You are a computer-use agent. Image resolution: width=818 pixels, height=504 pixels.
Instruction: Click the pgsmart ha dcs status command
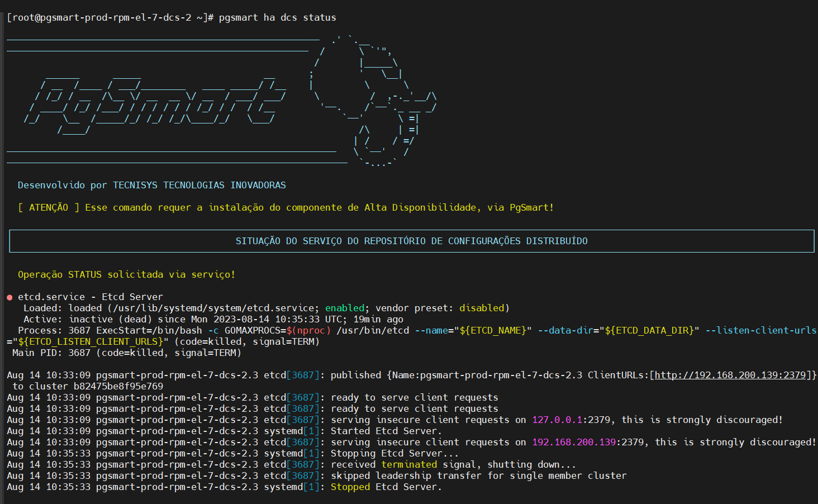pyautogui.click(x=277, y=17)
